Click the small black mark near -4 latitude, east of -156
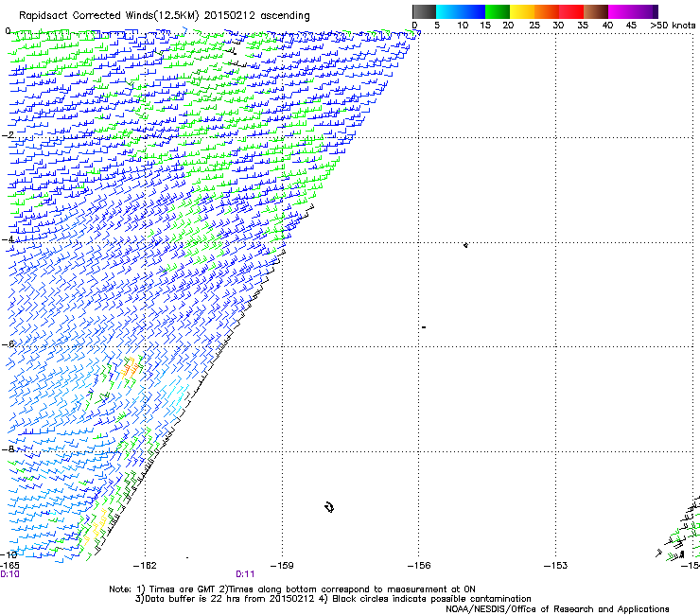This screenshot has height=615, width=700. (x=465, y=245)
